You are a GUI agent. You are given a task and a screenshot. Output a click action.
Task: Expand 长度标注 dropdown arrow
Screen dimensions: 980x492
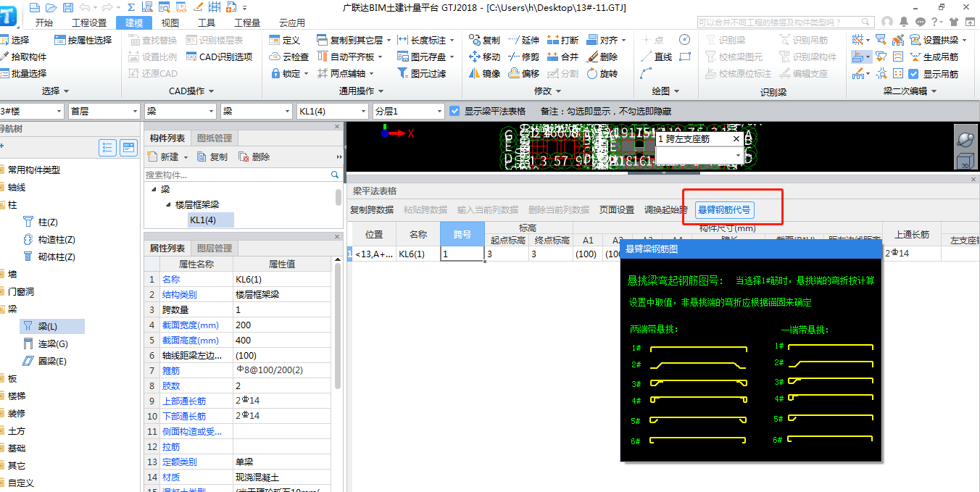[452, 40]
